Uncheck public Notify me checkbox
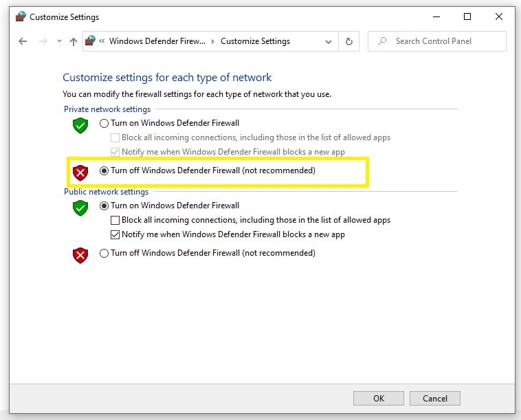The width and height of the screenshot is (521, 420). [115, 234]
